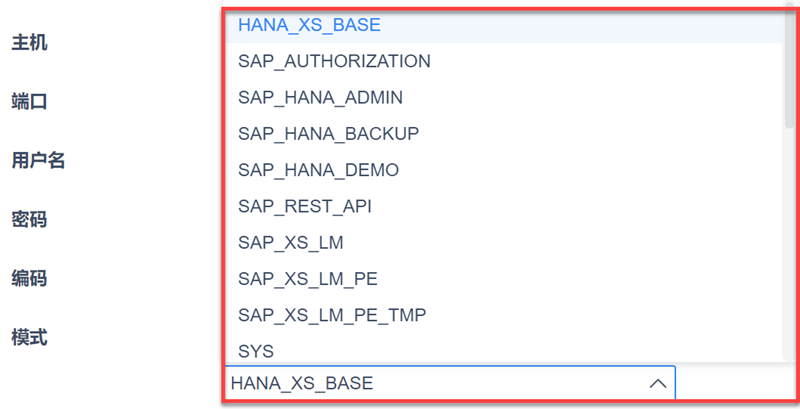The width and height of the screenshot is (800, 409).
Task: Collapse the dropdown using the chevron arrow
Action: point(657,384)
